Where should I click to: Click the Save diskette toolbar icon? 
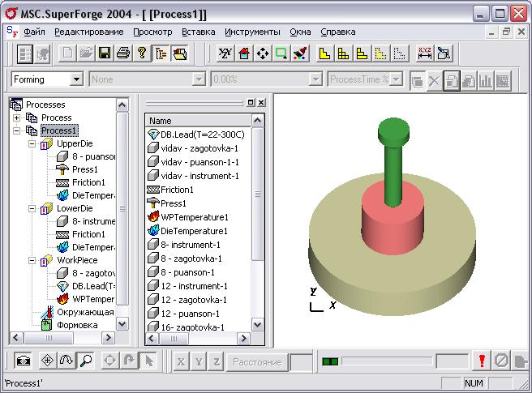pos(105,53)
